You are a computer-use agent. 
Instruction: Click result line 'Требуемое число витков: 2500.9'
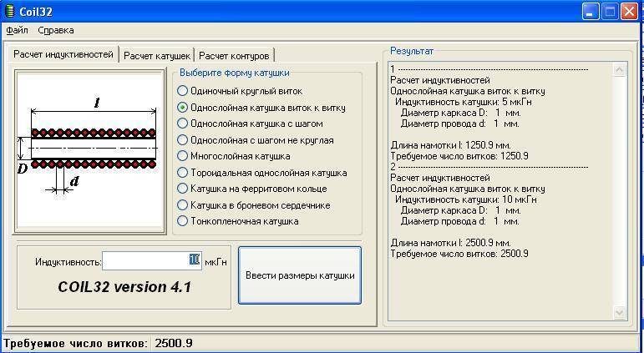tap(459, 254)
